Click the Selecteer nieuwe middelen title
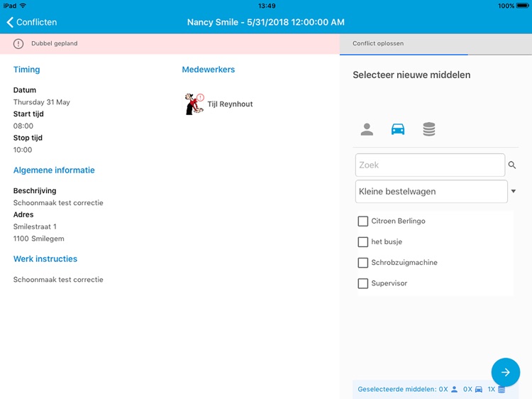Screen dimensions: 532x399 (411, 75)
